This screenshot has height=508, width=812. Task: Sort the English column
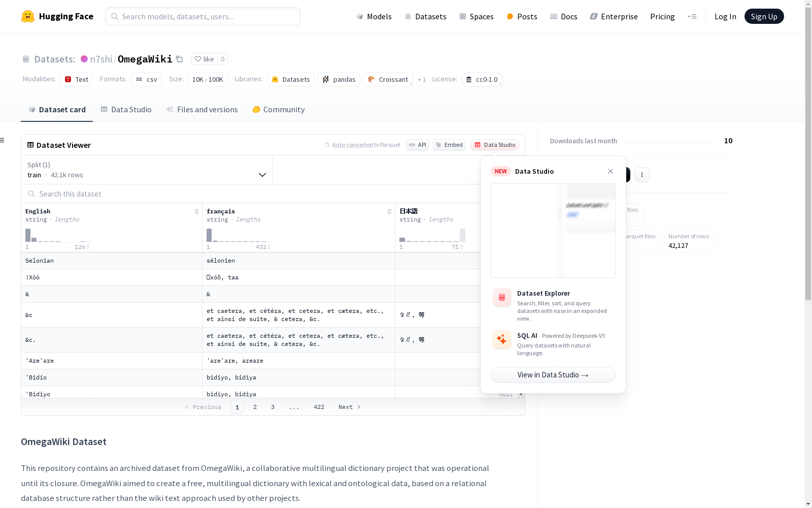196,211
